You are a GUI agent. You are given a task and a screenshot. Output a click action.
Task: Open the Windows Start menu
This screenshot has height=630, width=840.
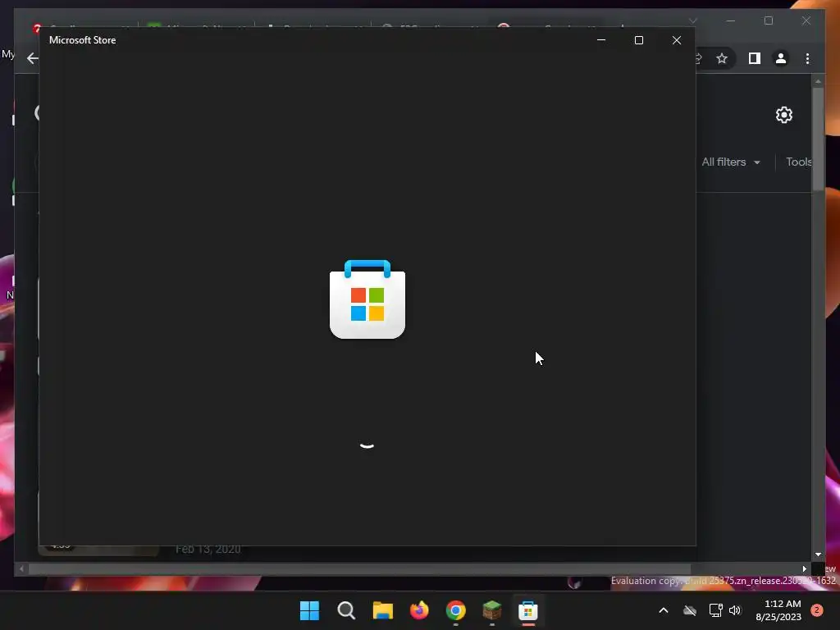click(x=309, y=610)
